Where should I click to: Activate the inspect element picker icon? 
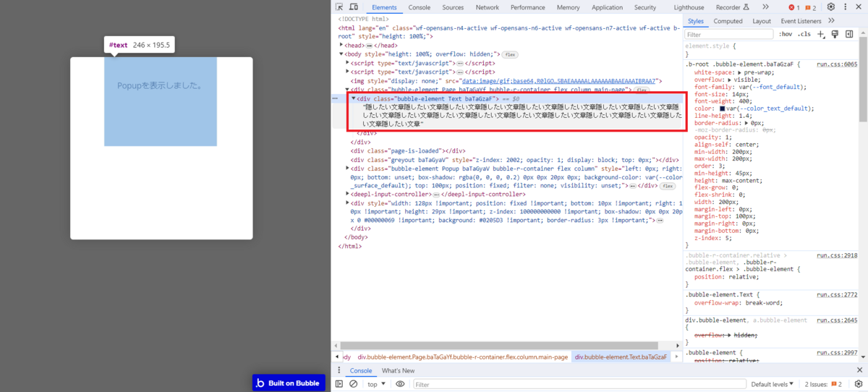pos(340,7)
